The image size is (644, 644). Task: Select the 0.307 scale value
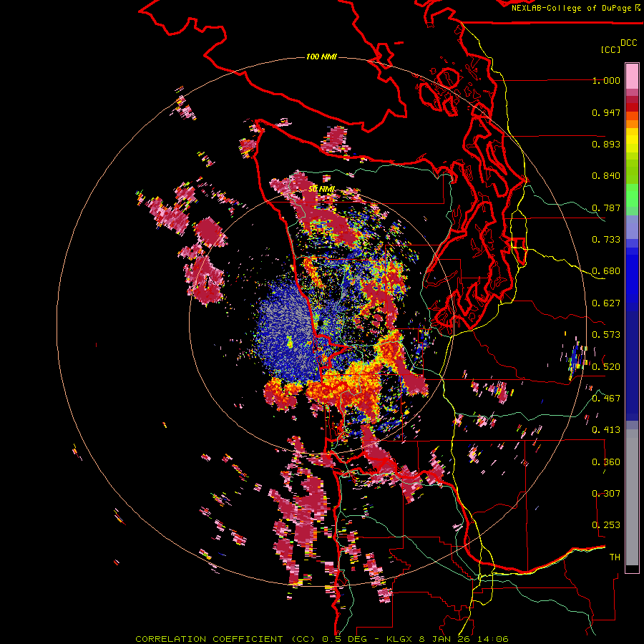click(x=606, y=494)
